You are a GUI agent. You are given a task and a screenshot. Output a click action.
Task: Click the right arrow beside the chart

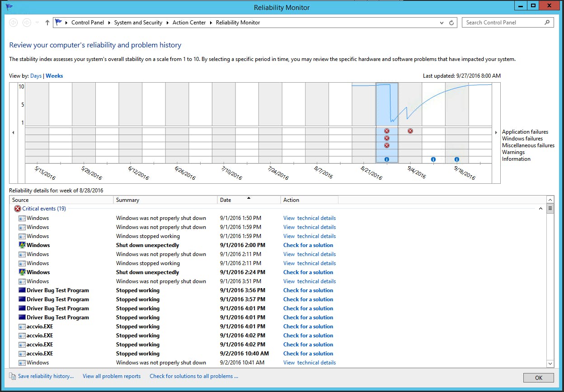click(496, 132)
